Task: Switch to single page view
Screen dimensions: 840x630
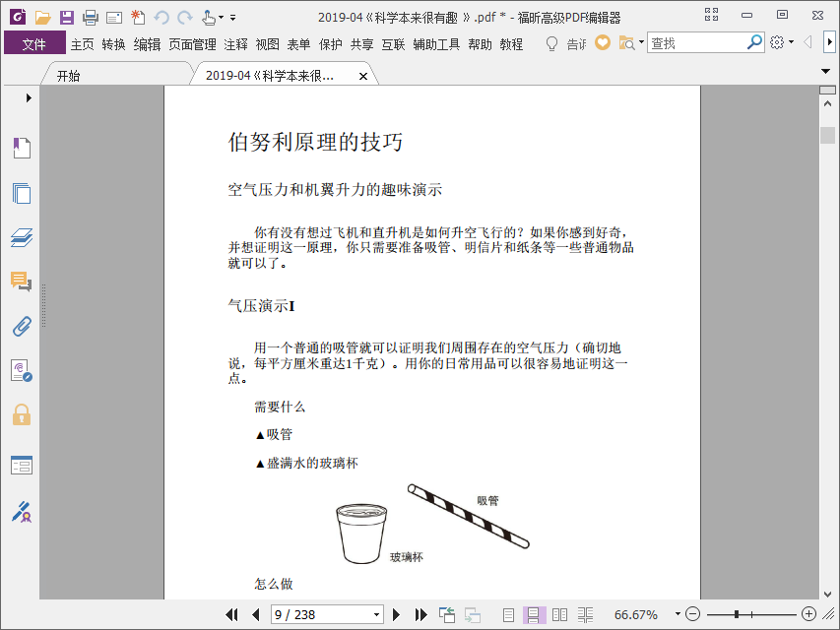Action: 508,614
